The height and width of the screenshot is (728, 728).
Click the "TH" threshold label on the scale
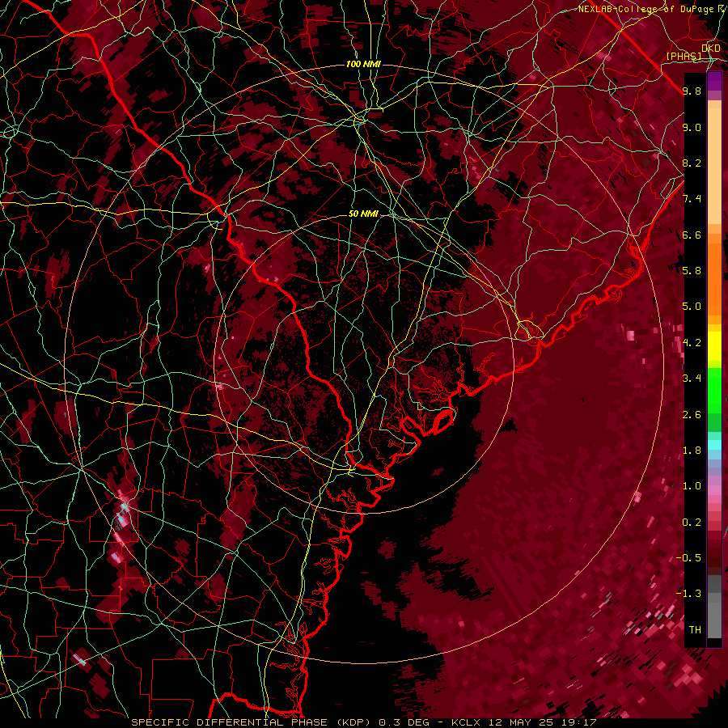(695, 630)
